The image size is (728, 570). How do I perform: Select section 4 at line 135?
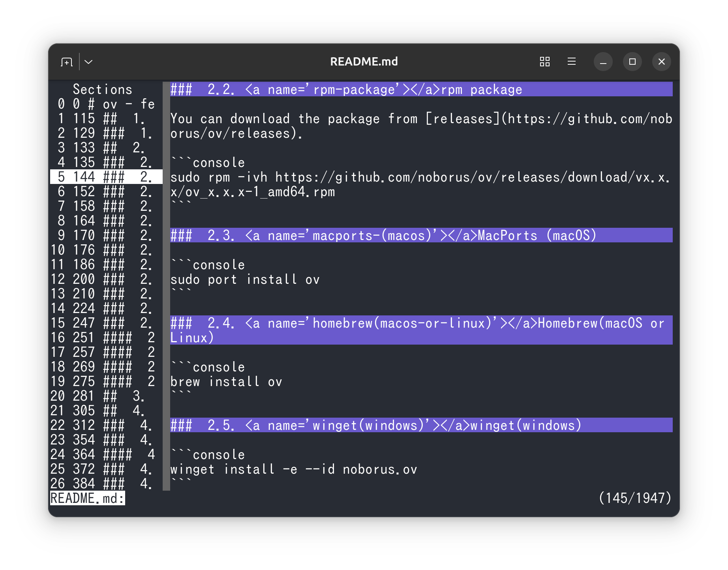click(106, 162)
